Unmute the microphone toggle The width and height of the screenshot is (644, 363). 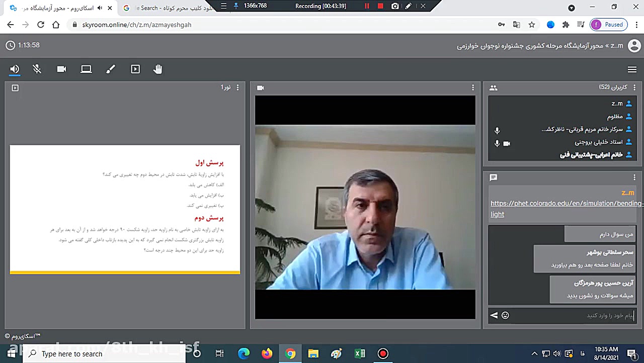pyautogui.click(x=37, y=69)
